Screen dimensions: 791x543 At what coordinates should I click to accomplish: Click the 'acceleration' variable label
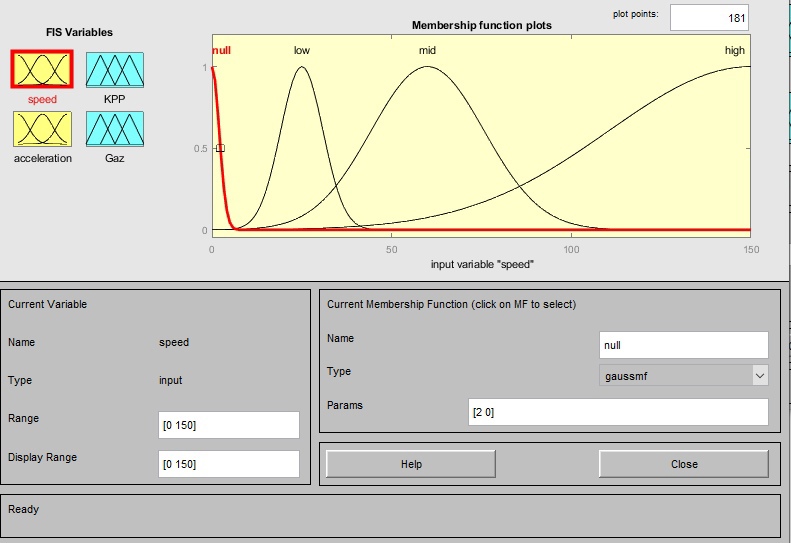coord(43,158)
